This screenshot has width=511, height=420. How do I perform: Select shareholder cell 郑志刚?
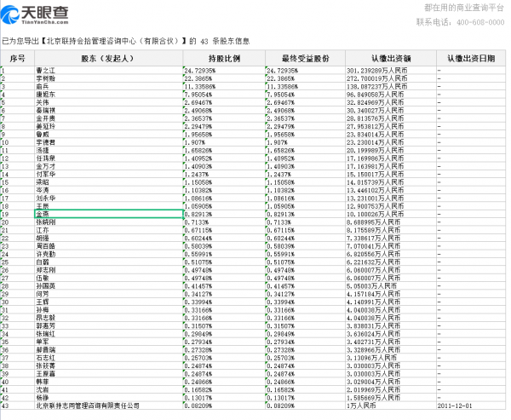[x=108, y=270]
